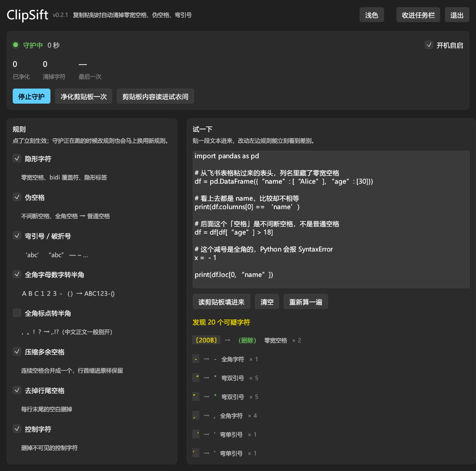
Task: Toggle the 去掉行尾空格 checkbox
Action: coord(17,390)
